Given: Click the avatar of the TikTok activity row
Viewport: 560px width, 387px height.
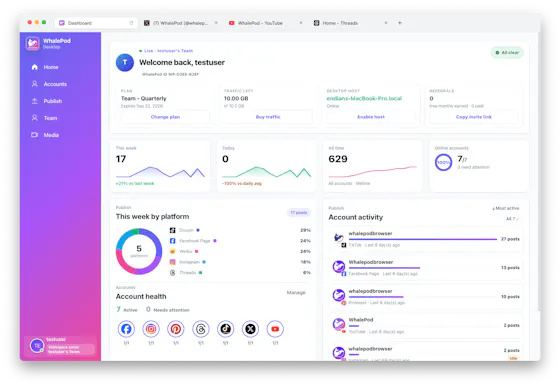Looking at the screenshot, I should click(x=339, y=237).
